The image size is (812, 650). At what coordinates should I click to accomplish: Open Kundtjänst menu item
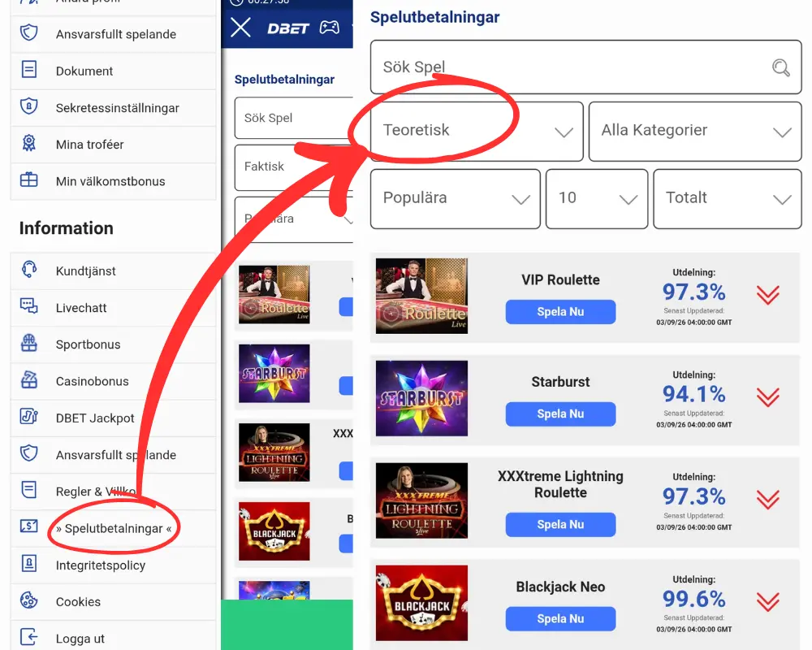pos(113,271)
